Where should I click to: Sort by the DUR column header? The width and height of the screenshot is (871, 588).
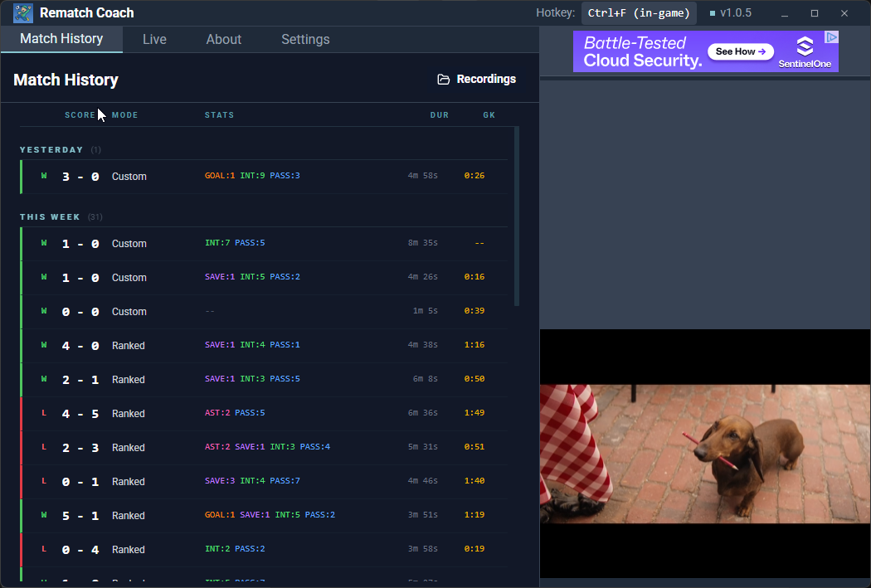[x=440, y=114]
